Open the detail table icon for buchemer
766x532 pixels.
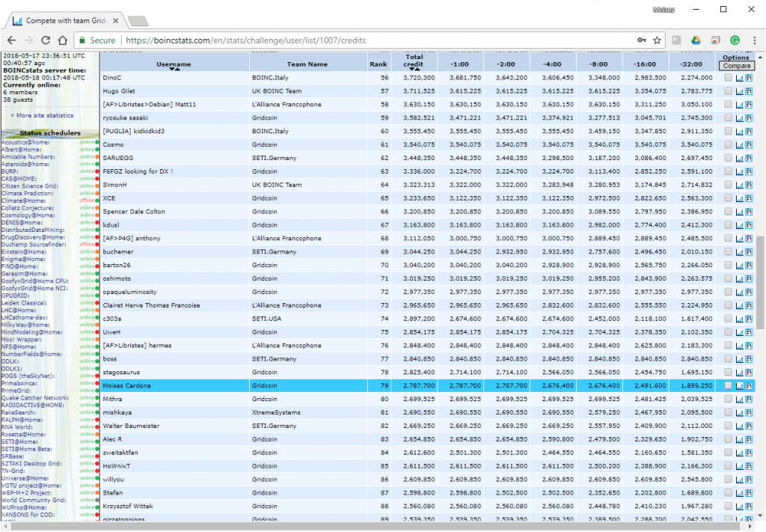749,251
